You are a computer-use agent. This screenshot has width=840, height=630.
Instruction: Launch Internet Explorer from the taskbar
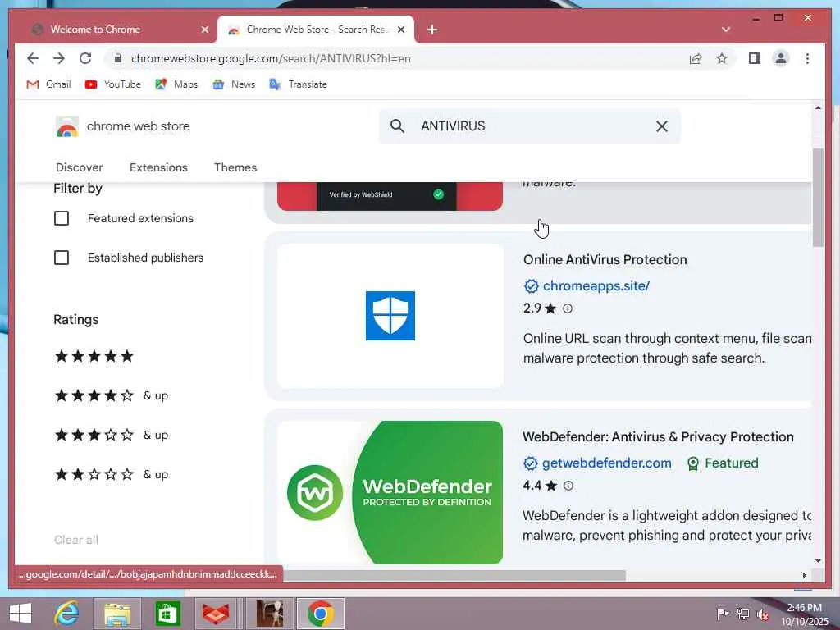(66, 614)
